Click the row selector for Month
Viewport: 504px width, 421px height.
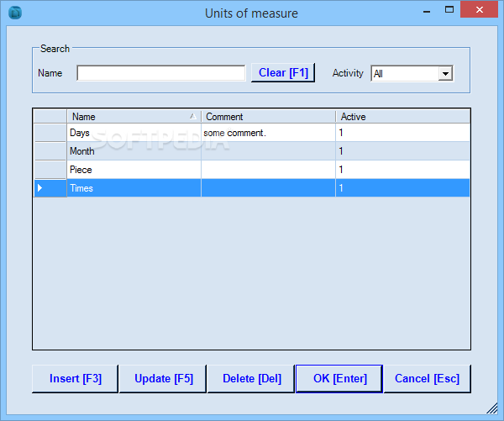50,151
